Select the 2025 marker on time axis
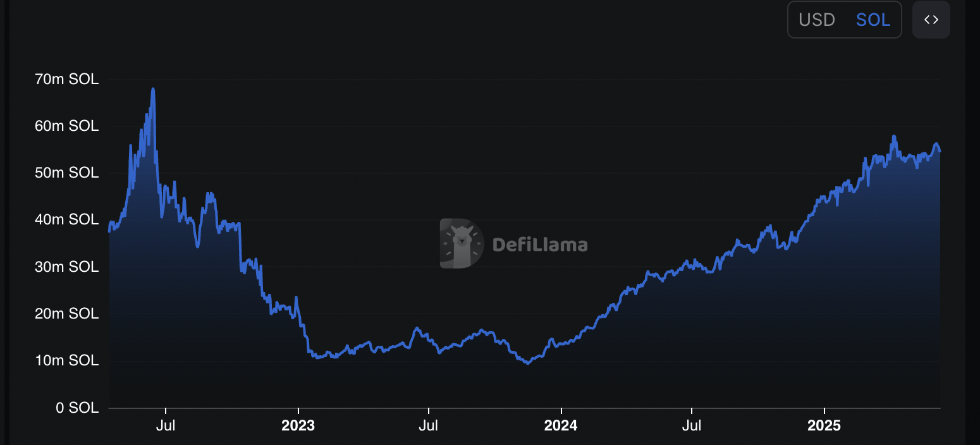This screenshot has width=980, height=445. (x=824, y=426)
